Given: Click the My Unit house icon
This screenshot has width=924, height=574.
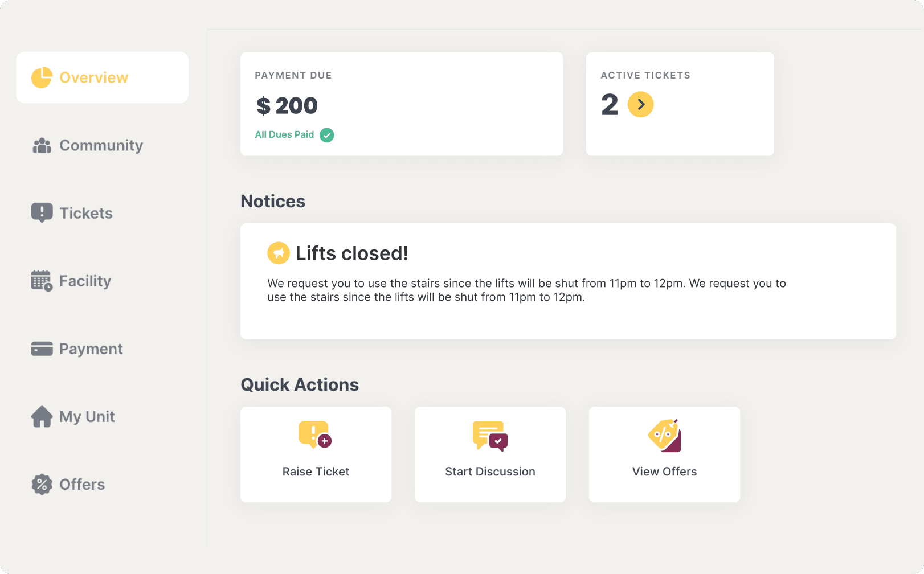Looking at the screenshot, I should [x=42, y=416].
